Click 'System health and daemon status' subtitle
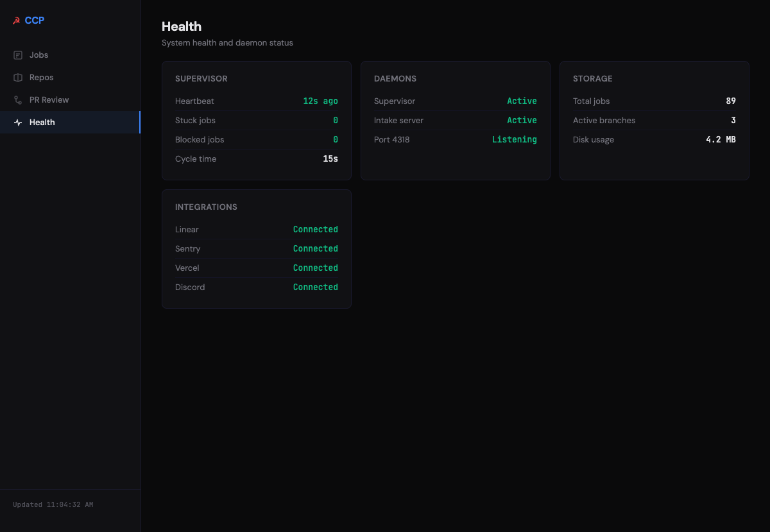 pyautogui.click(x=227, y=43)
